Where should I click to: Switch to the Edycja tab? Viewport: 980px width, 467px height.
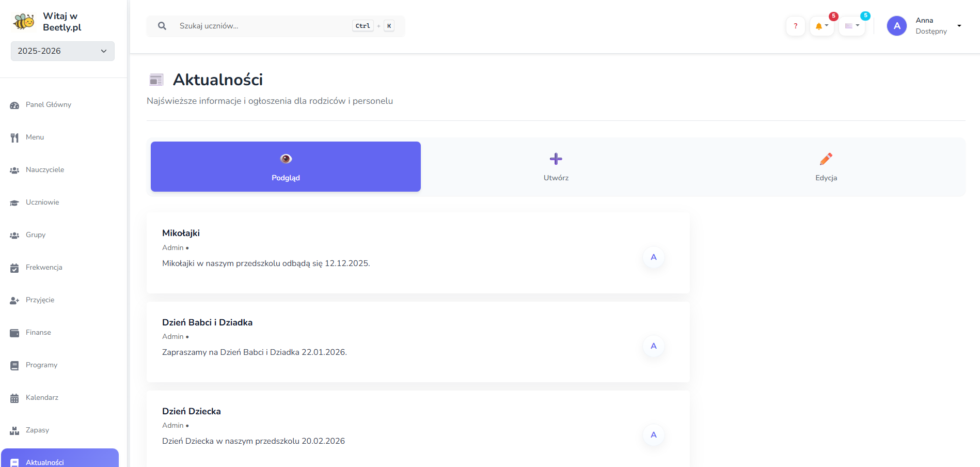(826, 166)
